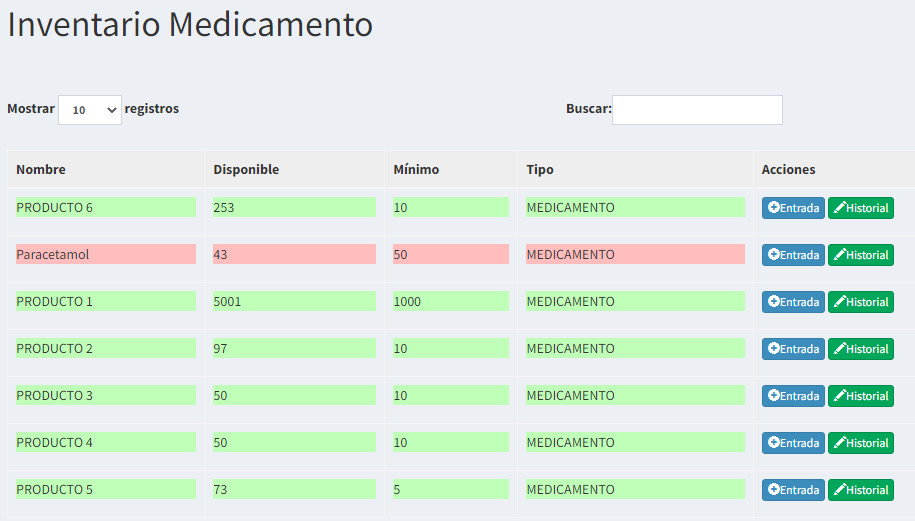This screenshot has width=915, height=521.
Task: Click the Buscar search input field
Action: [697, 110]
